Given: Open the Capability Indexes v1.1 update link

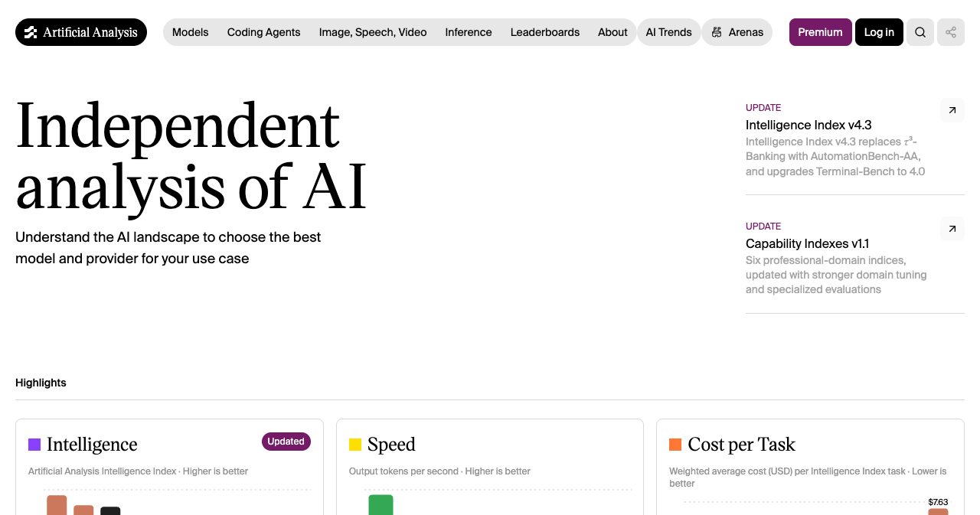Looking at the screenshot, I should (807, 243).
